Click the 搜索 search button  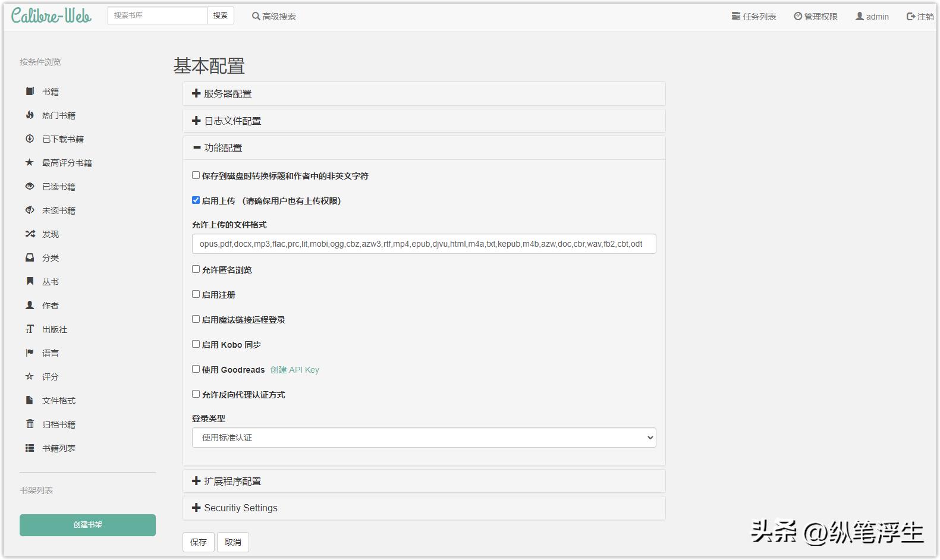pyautogui.click(x=221, y=15)
